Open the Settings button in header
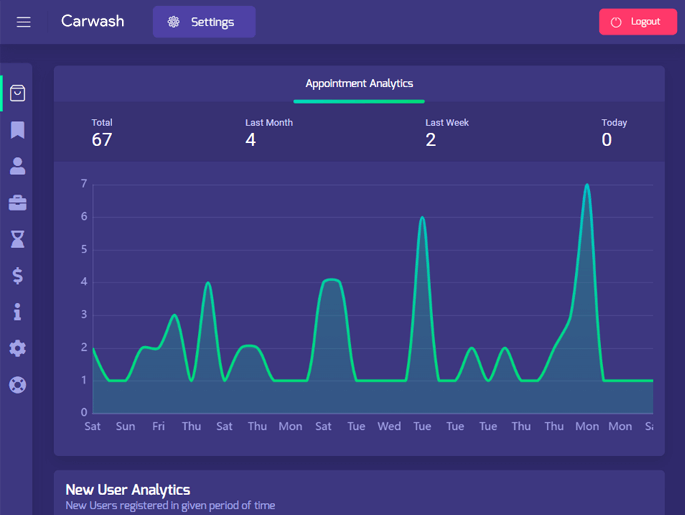This screenshot has height=515, width=685. click(204, 22)
